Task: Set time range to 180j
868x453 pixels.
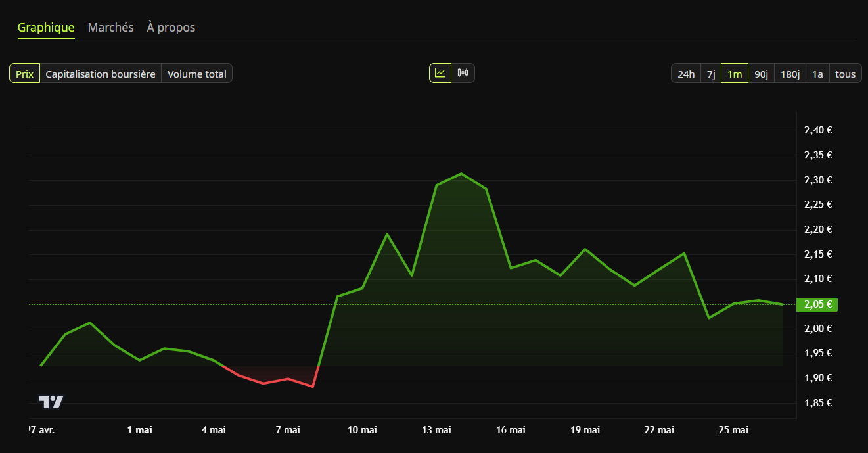Action: pos(790,74)
